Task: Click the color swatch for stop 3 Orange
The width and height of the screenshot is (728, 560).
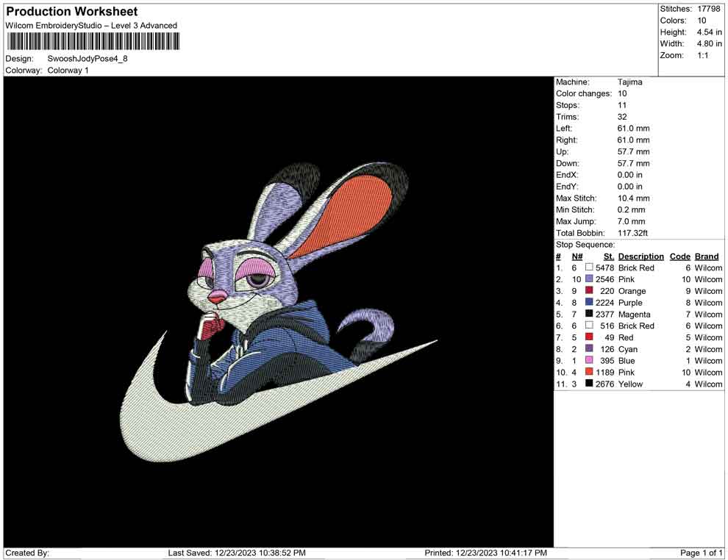Action: tap(589, 291)
